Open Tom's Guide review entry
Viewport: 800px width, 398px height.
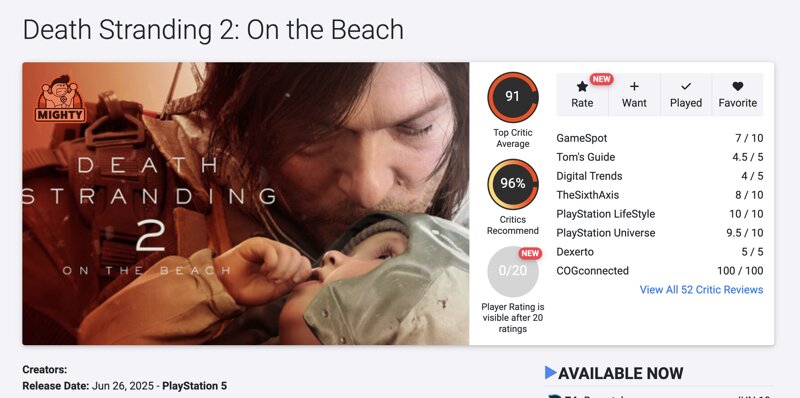pyautogui.click(x=660, y=157)
